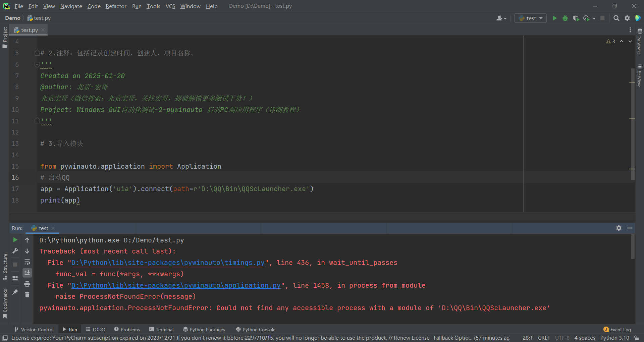Click the Run console vertical scrollbar

(633, 247)
